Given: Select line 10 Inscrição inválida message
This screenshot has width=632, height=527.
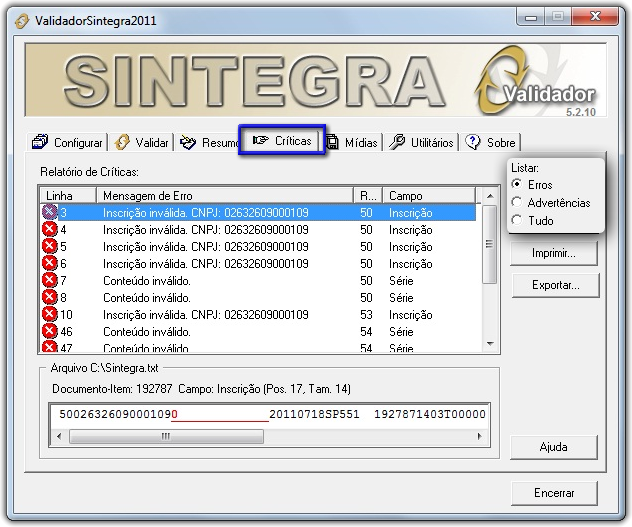Looking at the screenshot, I should 206,315.
